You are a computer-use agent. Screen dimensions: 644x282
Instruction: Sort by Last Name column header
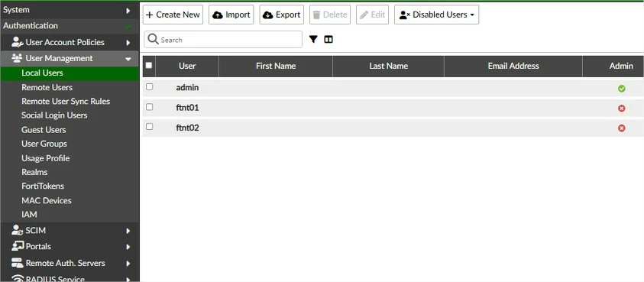389,66
